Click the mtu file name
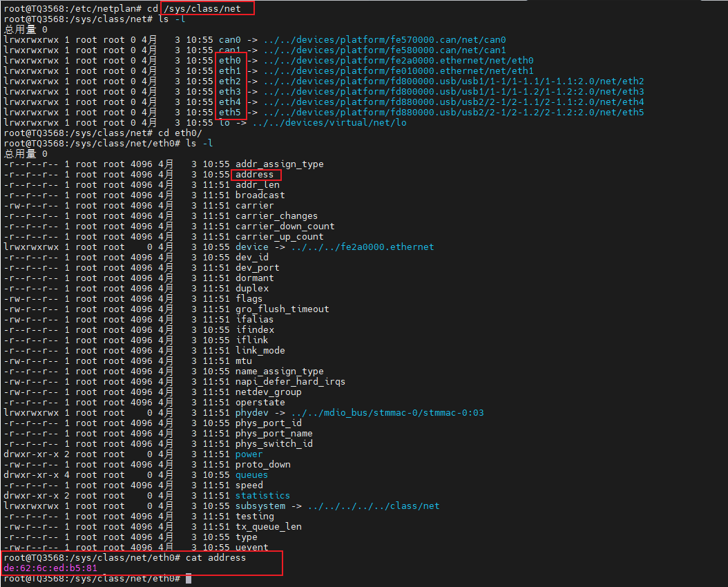Viewport: 728px width, 587px height. click(x=244, y=361)
